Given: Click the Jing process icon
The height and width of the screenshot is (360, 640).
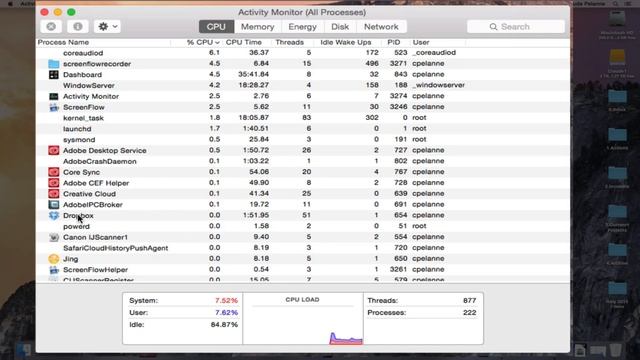Looking at the screenshot, I should pyautogui.click(x=53, y=259).
